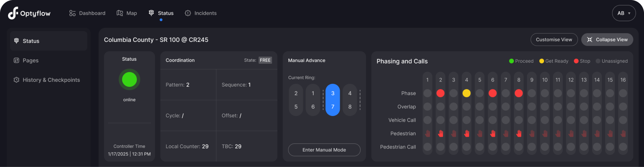
Task: Select ring group 2 / 5
Action: pyautogui.click(x=296, y=100)
